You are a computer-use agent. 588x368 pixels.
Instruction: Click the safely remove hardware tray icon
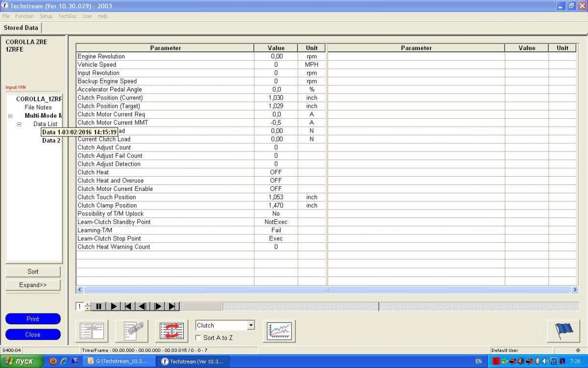(x=504, y=361)
